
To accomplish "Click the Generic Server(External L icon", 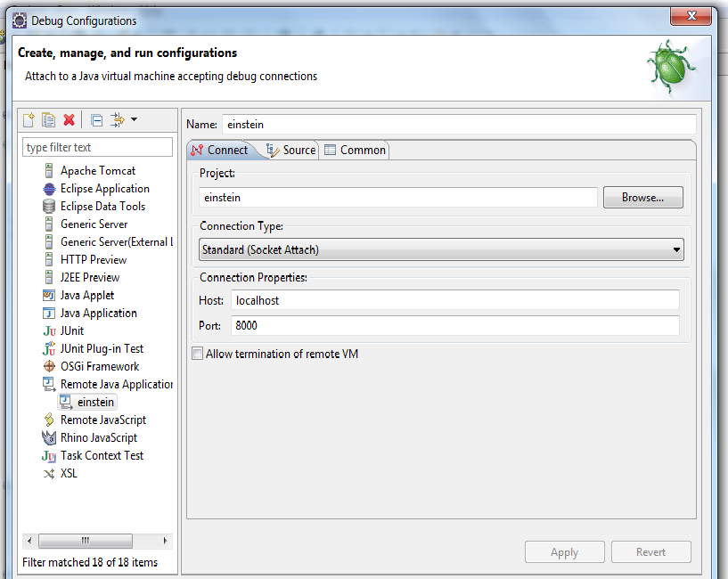I will [x=49, y=242].
